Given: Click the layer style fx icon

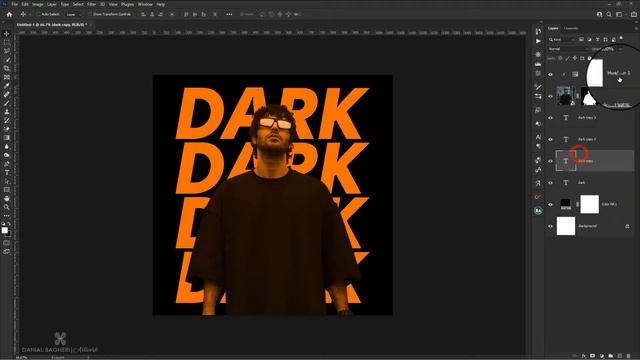Looking at the screenshot, I should (x=584, y=356).
